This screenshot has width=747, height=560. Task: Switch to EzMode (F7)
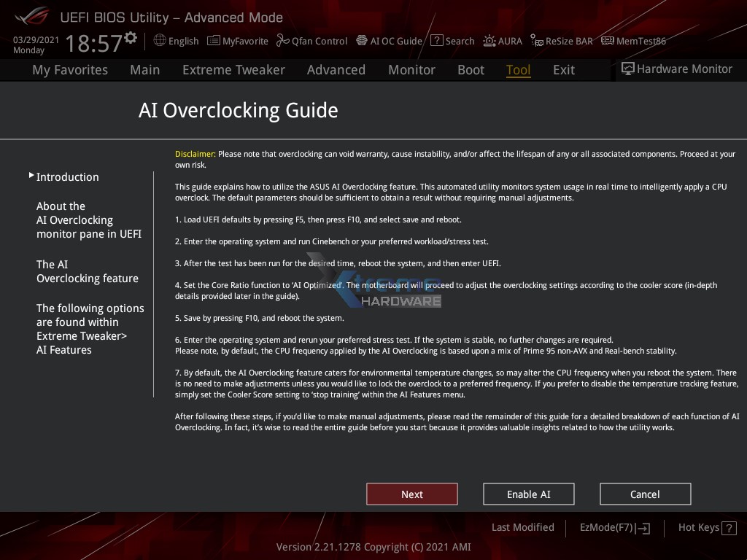pyautogui.click(x=614, y=527)
